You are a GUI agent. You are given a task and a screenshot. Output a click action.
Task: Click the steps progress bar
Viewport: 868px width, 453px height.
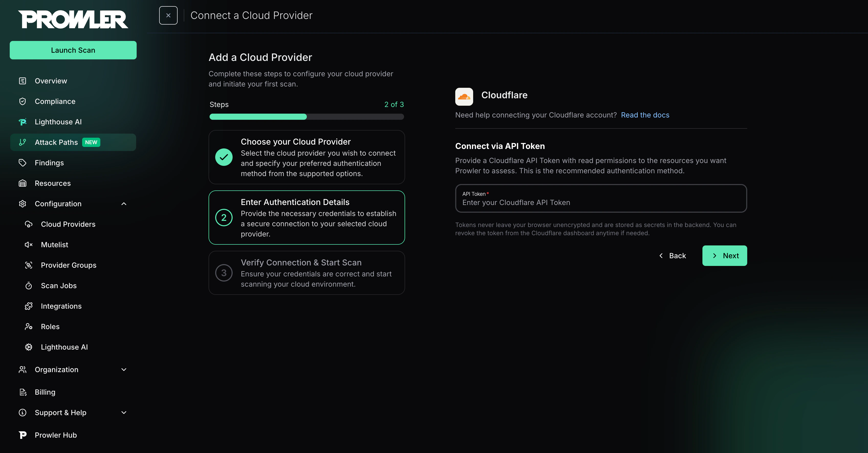pyautogui.click(x=306, y=117)
